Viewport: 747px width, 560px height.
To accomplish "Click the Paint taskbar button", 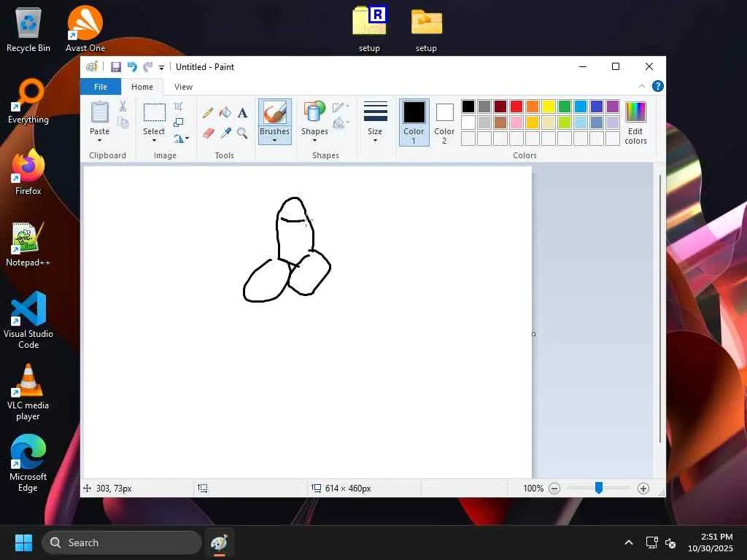I will 219,542.
